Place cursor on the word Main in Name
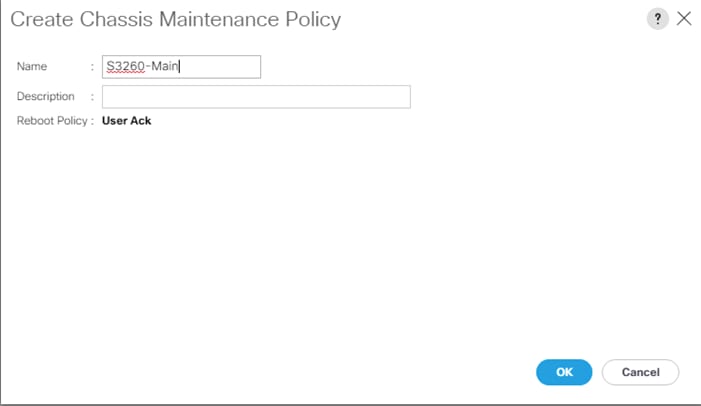 165,66
